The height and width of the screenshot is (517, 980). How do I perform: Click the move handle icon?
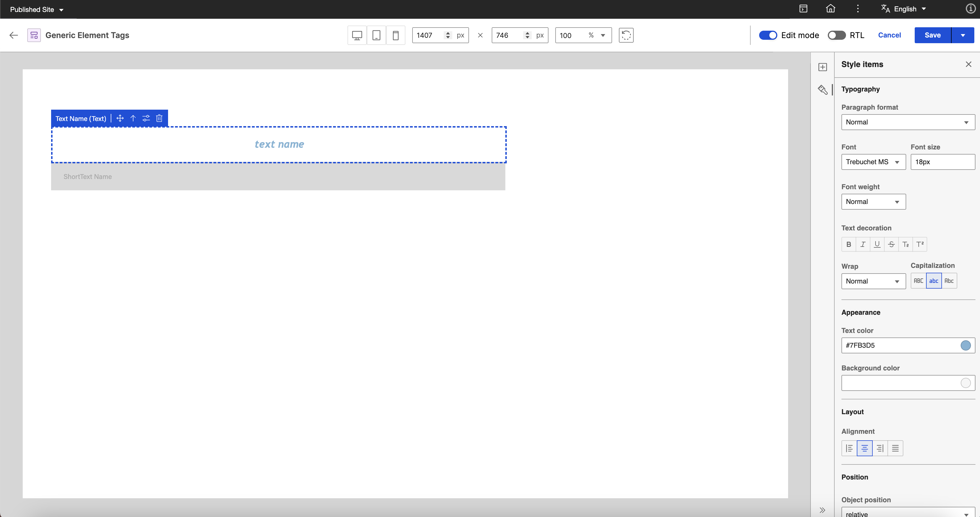click(120, 118)
